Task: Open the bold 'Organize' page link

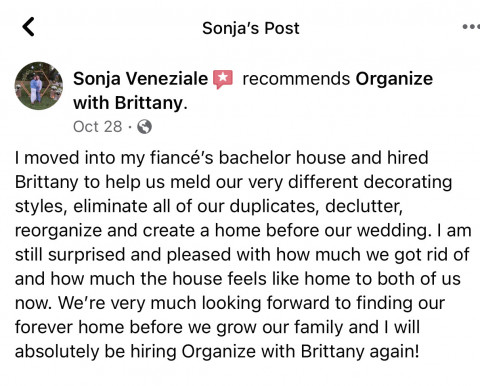Action: pyautogui.click(x=394, y=79)
